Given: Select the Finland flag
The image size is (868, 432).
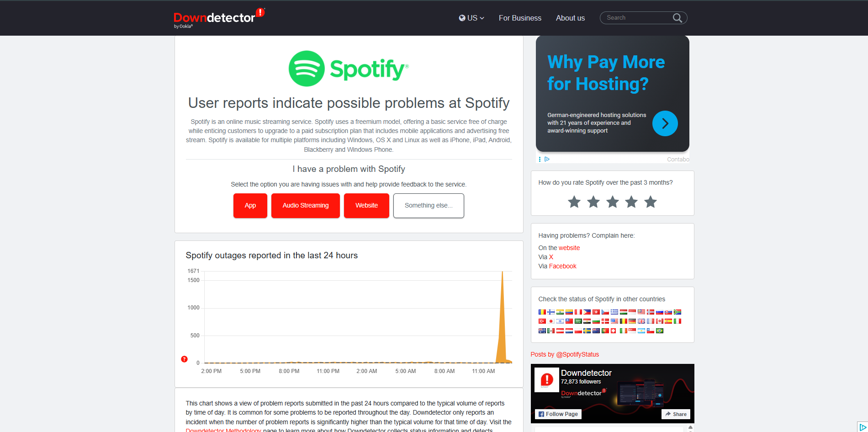Looking at the screenshot, I should tap(551, 312).
